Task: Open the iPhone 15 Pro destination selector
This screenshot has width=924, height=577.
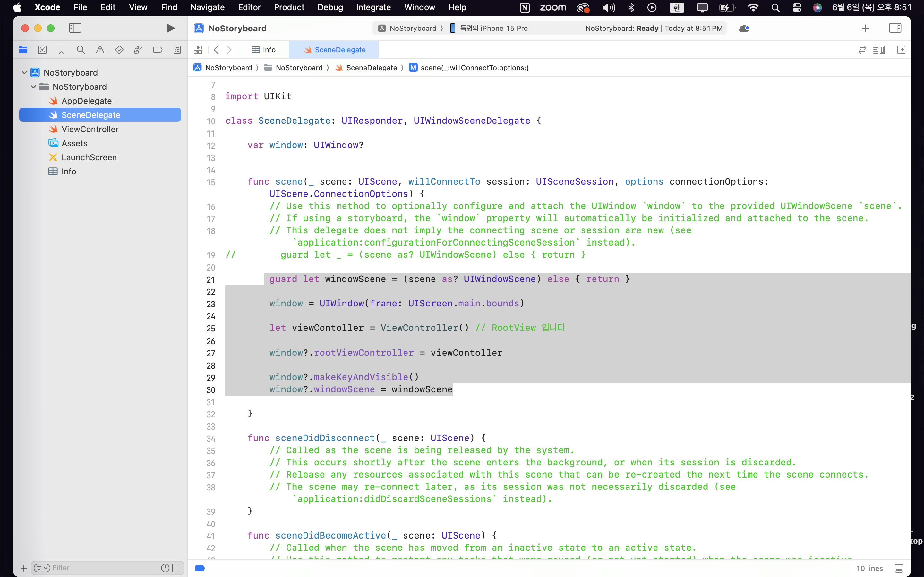Action: click(493, 28)
